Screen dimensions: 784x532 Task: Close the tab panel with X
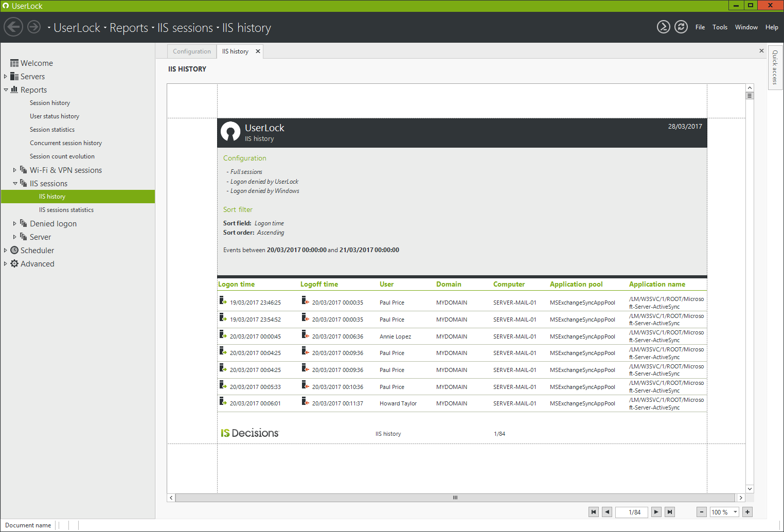tap(761, 50)
